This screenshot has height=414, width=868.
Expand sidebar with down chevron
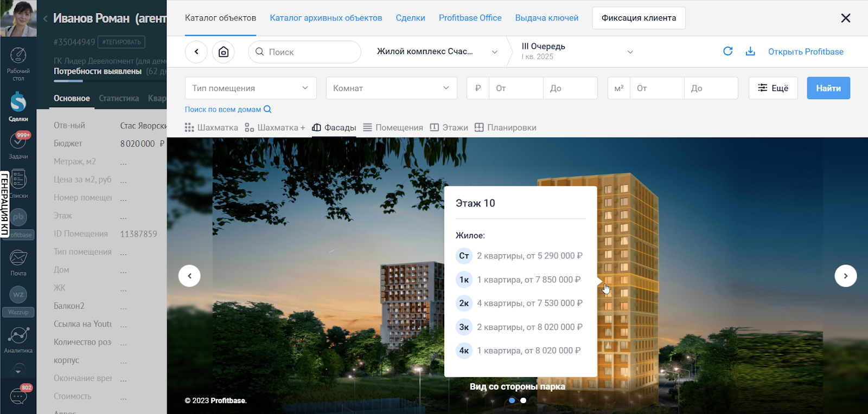[18, 372]
